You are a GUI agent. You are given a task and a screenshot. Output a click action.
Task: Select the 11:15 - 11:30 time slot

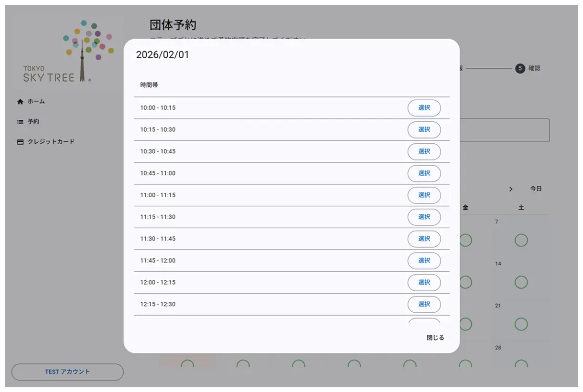coord(424,217)
